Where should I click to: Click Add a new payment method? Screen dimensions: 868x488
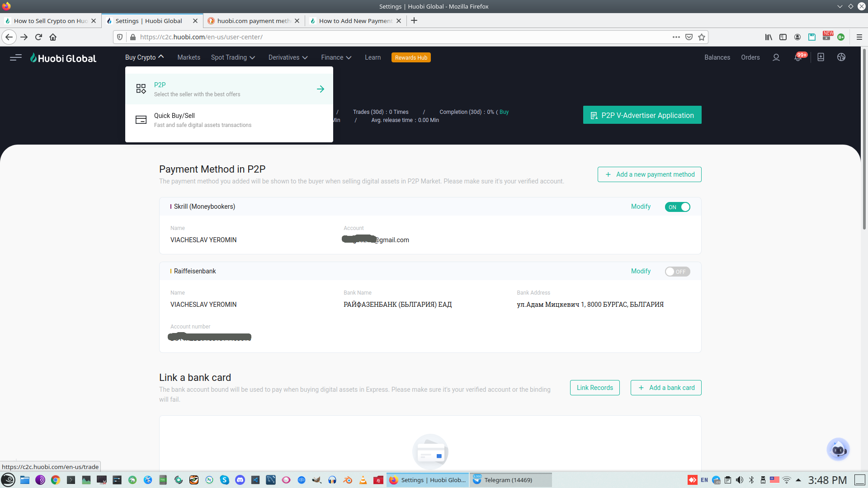(649, 174)
